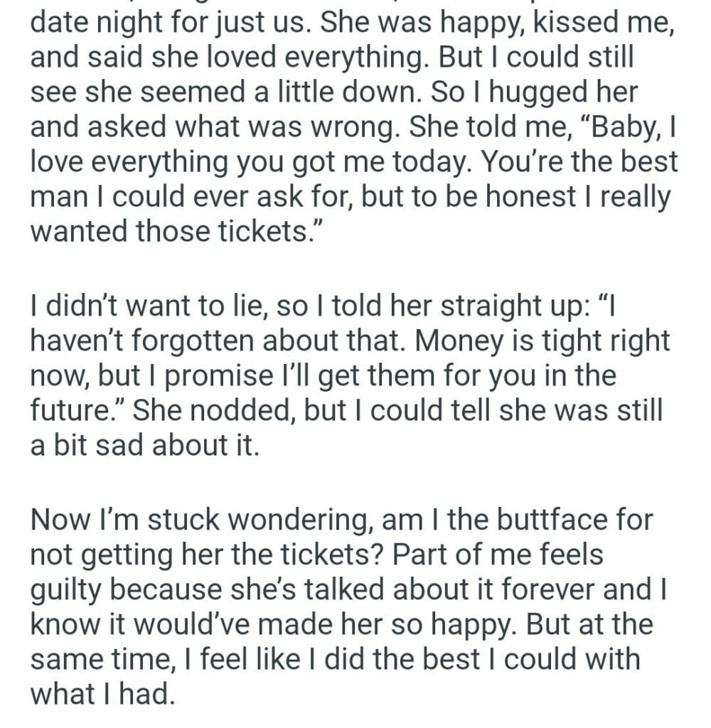Click the words "I didn't want to lie"
This screenshot has width=711, height=728.
(x=137, y=306)
